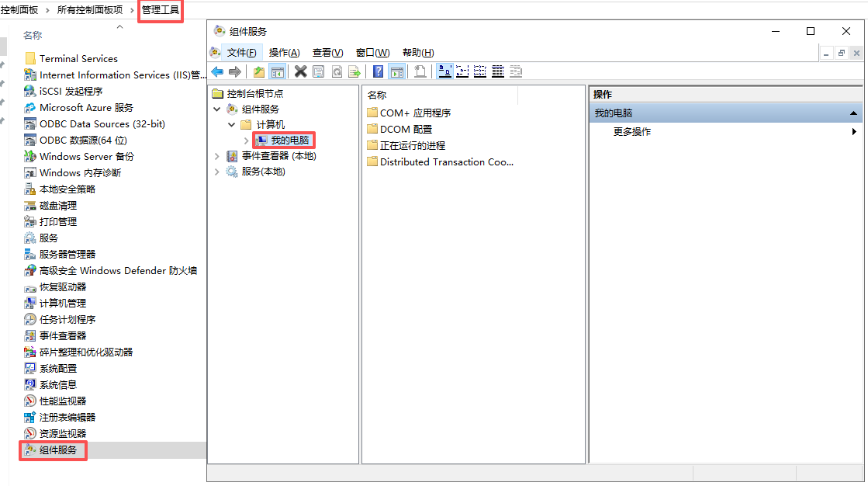The height and width of the screenshot is (486, 868).
Task: Click the blue Help question mark icon
Action: [x=378, y=72]
